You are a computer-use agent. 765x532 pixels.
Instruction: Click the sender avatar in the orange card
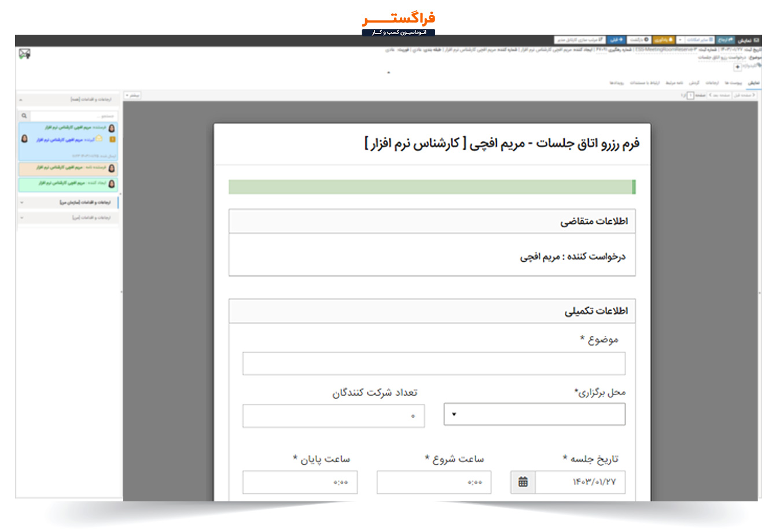112,168
